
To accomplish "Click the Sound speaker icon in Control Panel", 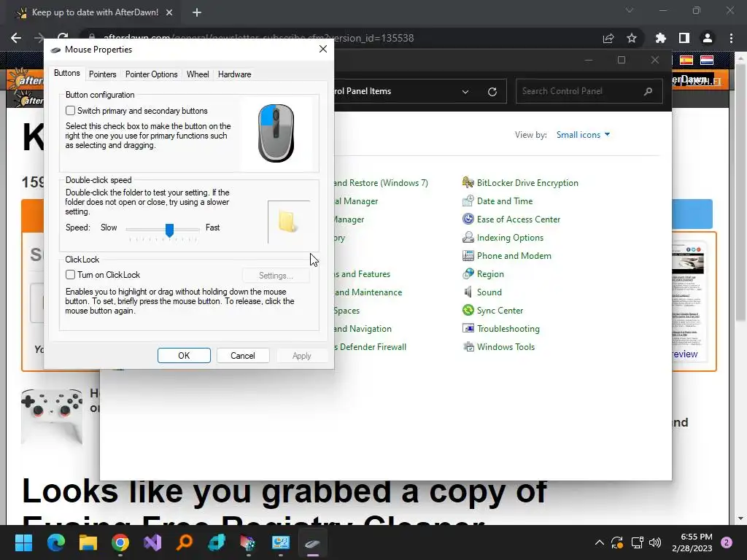I will coord(468,292).
